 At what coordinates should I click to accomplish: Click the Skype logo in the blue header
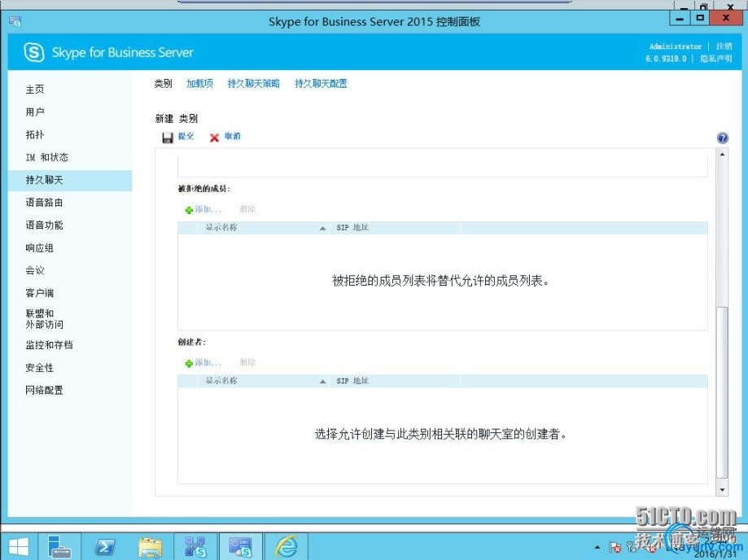tap(34, 52)
